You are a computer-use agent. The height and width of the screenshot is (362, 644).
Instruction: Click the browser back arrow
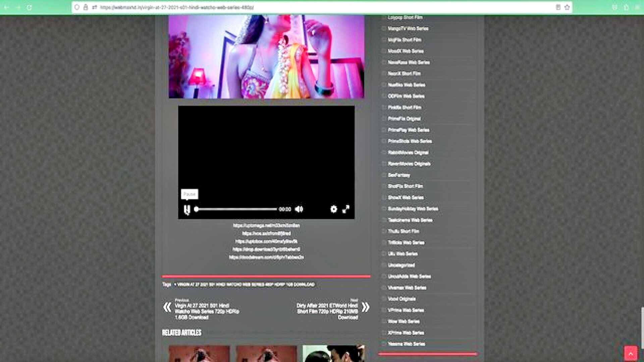click(x=6, y=7)
